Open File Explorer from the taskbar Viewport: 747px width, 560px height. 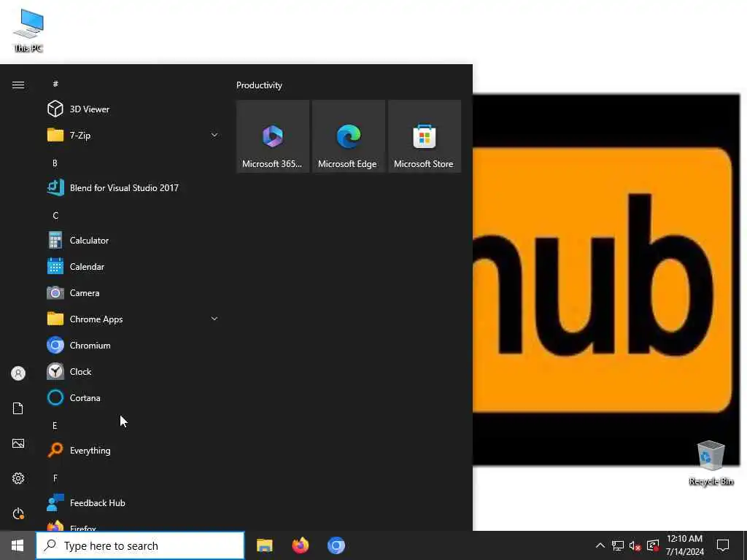tap(264, 545)
